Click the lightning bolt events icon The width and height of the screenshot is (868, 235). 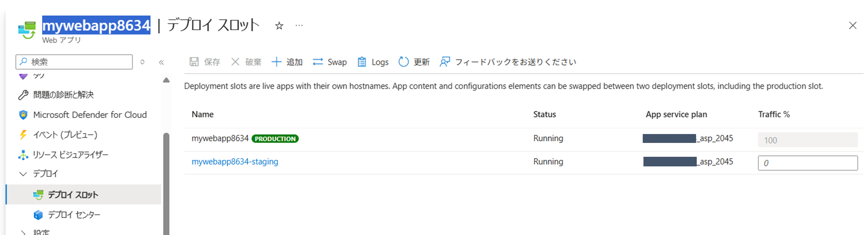click(x=23, y=135)
